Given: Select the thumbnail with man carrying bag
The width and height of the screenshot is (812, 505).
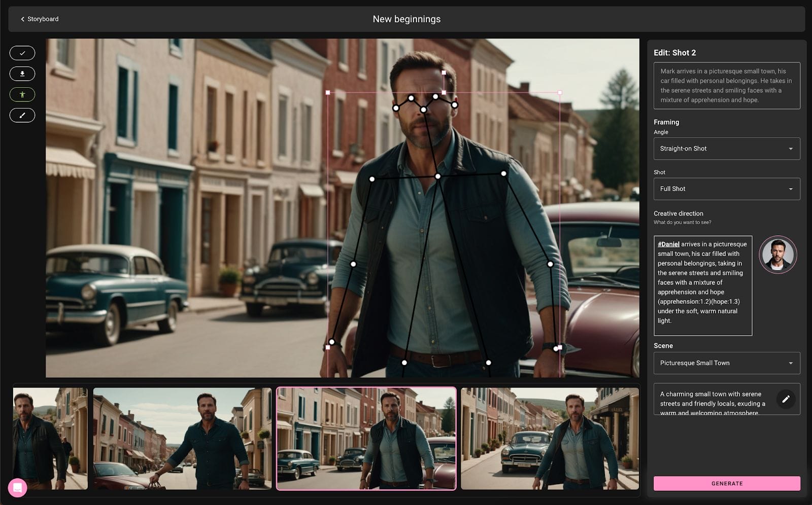Looking at the screenshot, I should (x=182, y=439).
